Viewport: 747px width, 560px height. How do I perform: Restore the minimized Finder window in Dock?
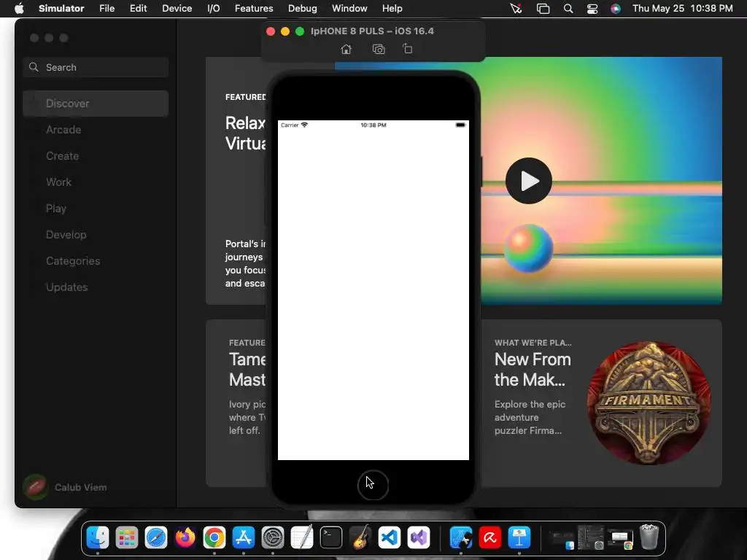[562, 539]
